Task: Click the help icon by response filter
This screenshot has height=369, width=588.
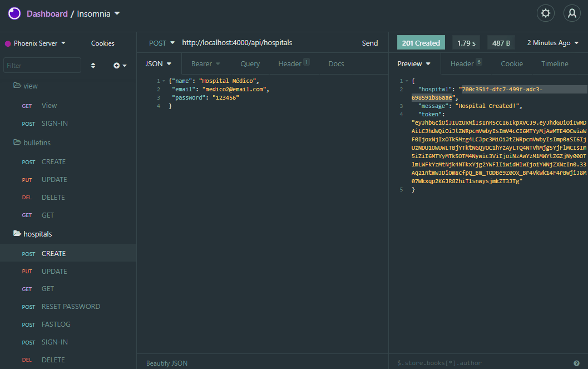Action: click(576, 363)
